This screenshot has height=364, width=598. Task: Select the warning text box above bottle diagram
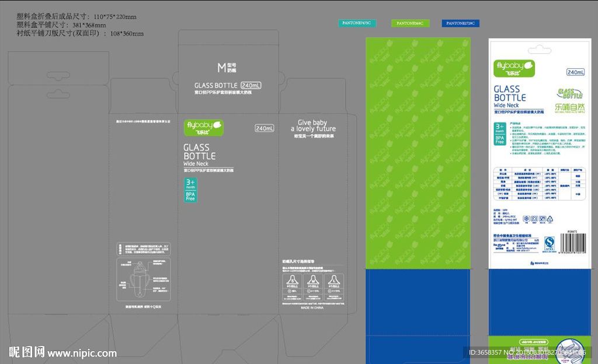(144, 250)
